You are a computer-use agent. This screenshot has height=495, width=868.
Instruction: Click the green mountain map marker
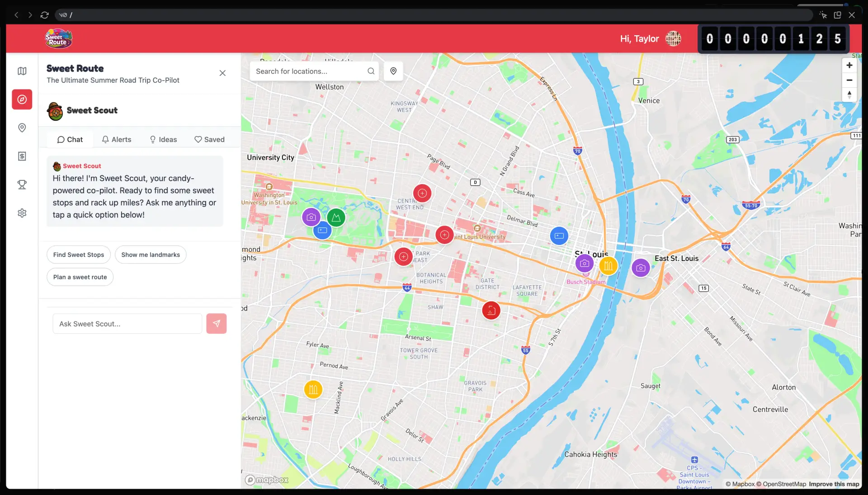pyautogui.click(x=336, y=217)
